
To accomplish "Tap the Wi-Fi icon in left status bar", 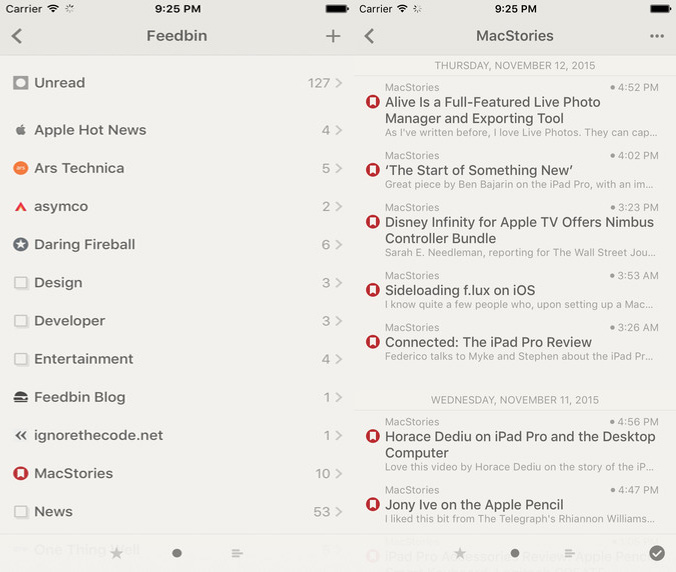I will (x=53, y=8).
